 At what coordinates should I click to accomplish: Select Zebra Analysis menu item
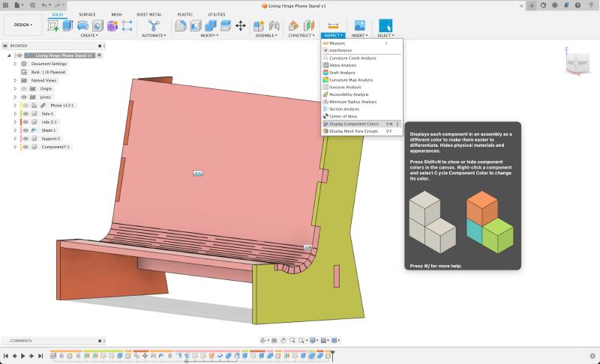point(361,65)
